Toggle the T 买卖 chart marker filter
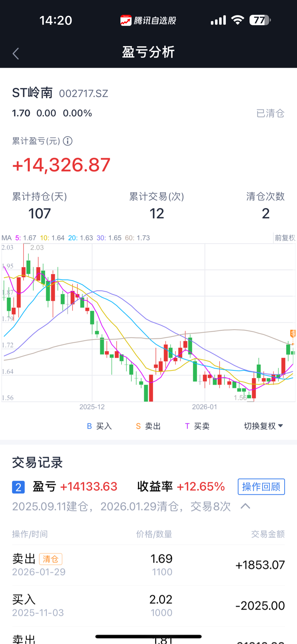Image resolution: width=297 pixels, height=644 pixels. click(x=197, y=426)
